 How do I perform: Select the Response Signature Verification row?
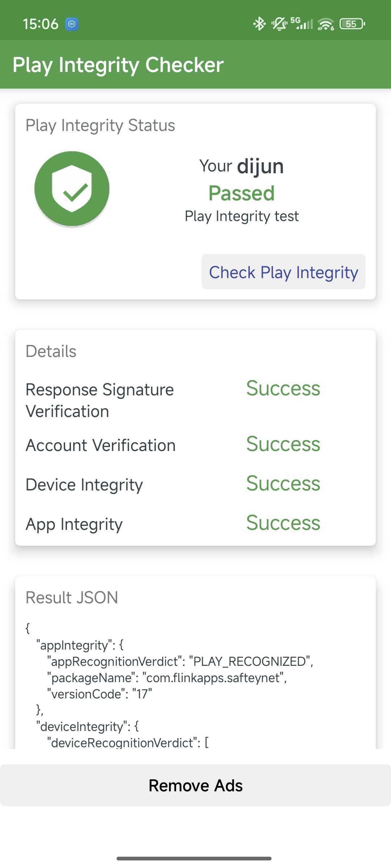195,400
